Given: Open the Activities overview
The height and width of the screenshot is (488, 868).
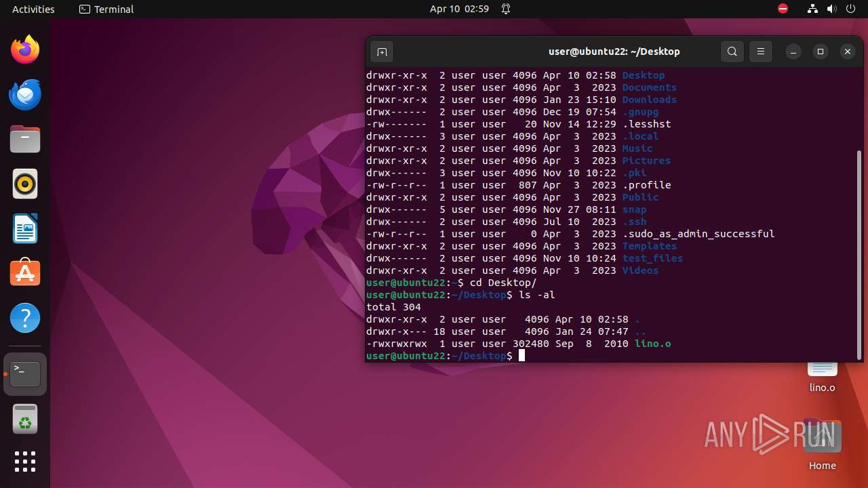Looking at the screenshot, I should point(33,9).
